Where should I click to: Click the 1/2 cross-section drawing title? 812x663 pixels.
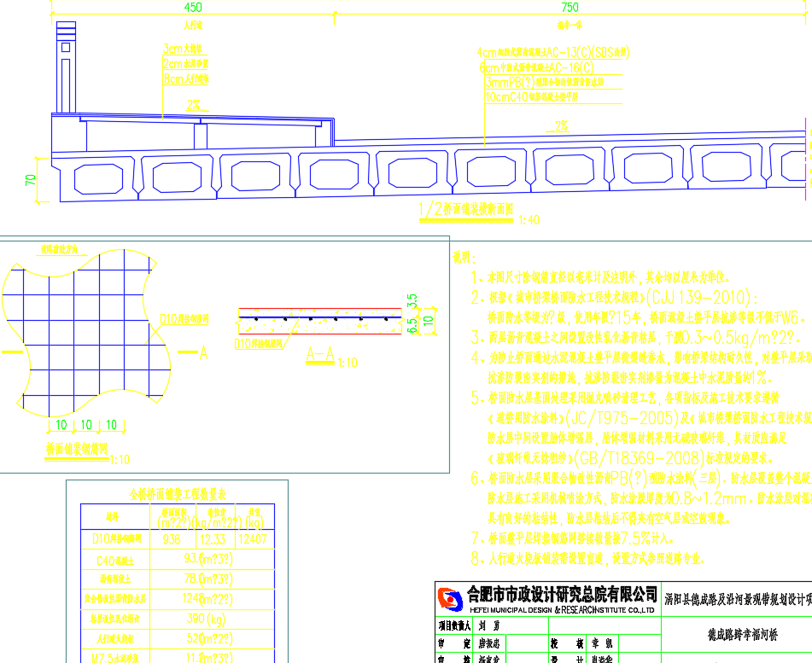(x=467, y=207)
